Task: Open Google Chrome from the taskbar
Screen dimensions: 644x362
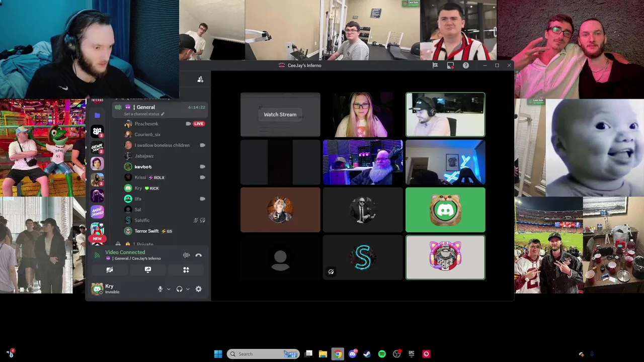Action: pos(338,354)
